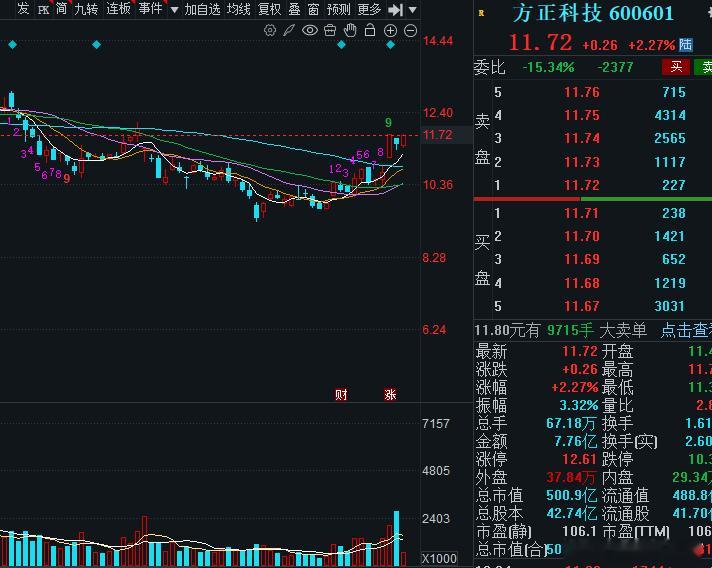Toggle 均线 moving averages
The height and width of the screenshot is (568, 712).
(x=238, y=9)
